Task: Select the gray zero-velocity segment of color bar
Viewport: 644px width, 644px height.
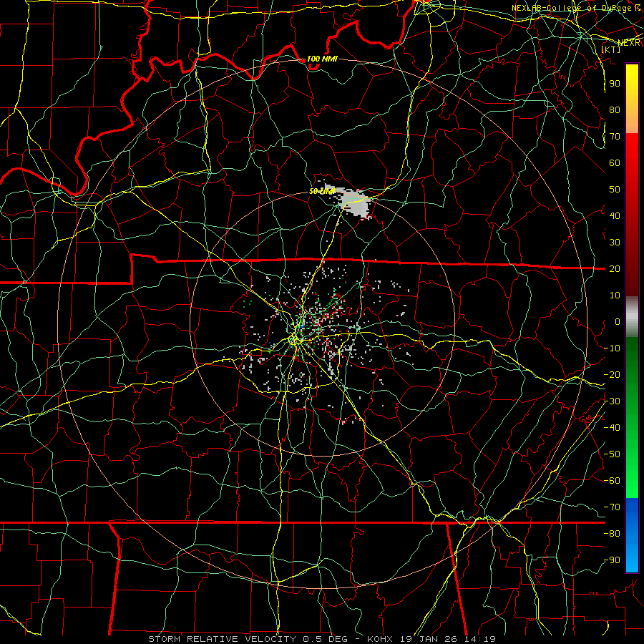Action: (632, 317)
